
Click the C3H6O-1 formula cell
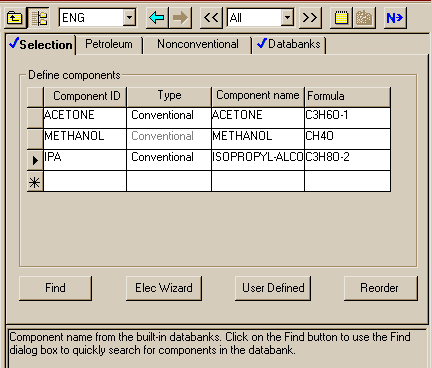pyautogui.click(x=347, y=118)
